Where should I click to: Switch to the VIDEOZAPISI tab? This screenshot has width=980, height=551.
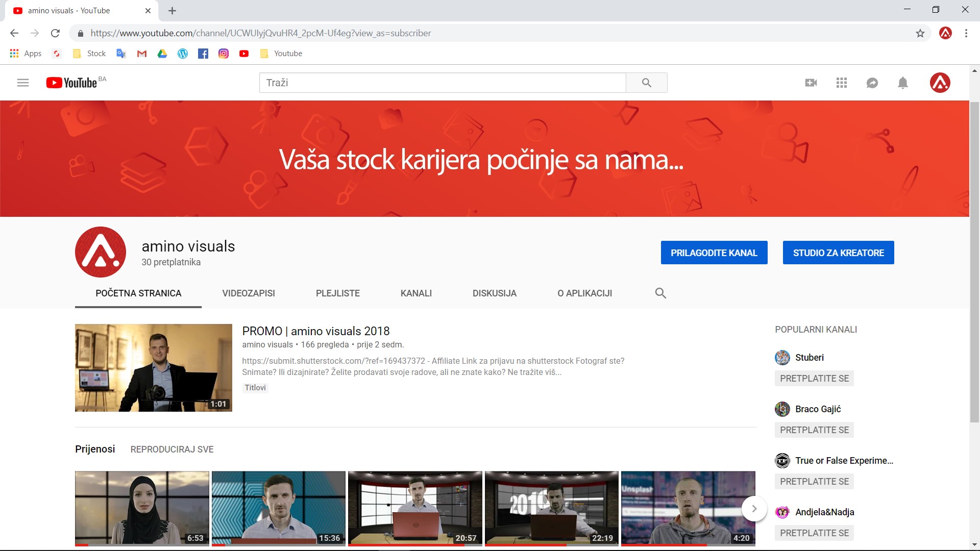249,293
